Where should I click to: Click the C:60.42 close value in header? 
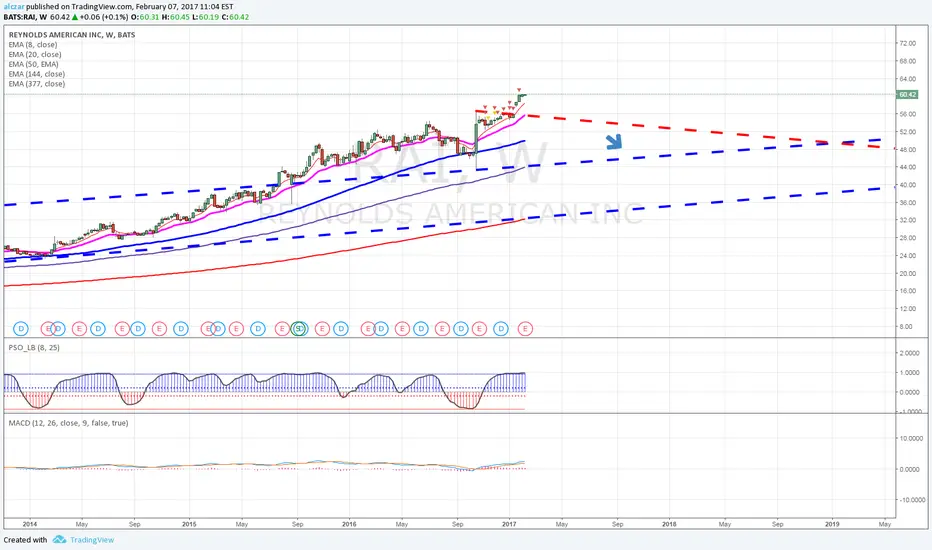[x=235, y=17]
